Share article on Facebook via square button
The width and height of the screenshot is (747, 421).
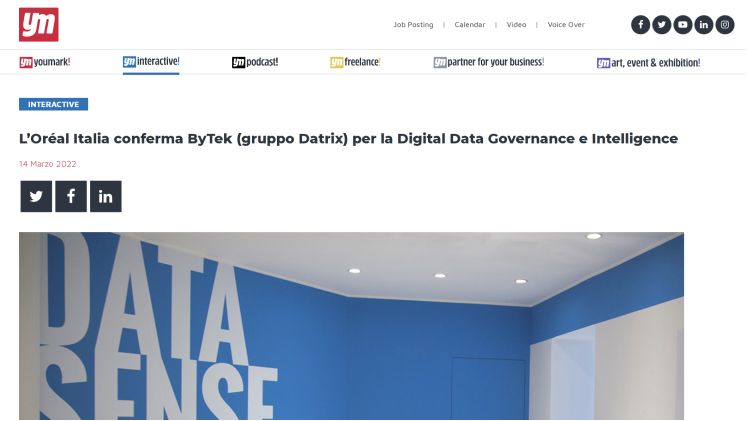point(71,196)
